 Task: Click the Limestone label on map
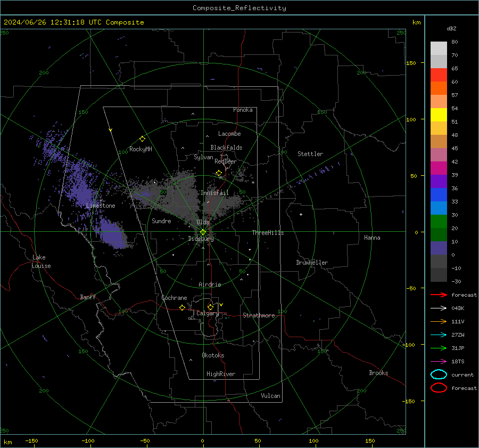[101, 206]
